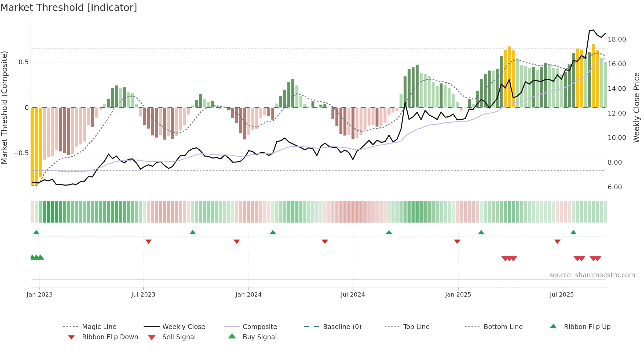The image size is (644, 362).
Task: Click the last Sell Signal cluster near September 2025
Action: 595,258
